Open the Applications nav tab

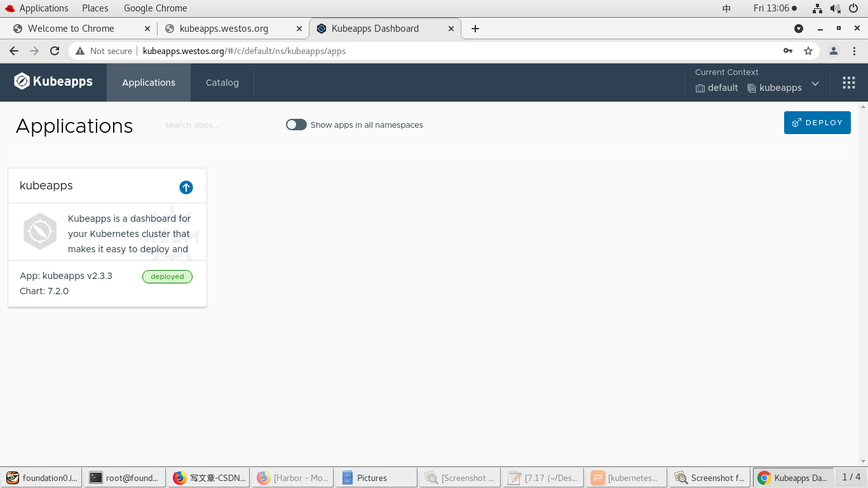pyautogui.click(x=149, y=83)
